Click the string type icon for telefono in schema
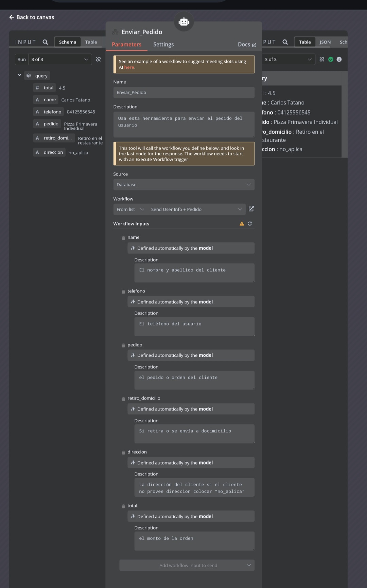Viewport: 367px width, 588px height. [37, 112]
